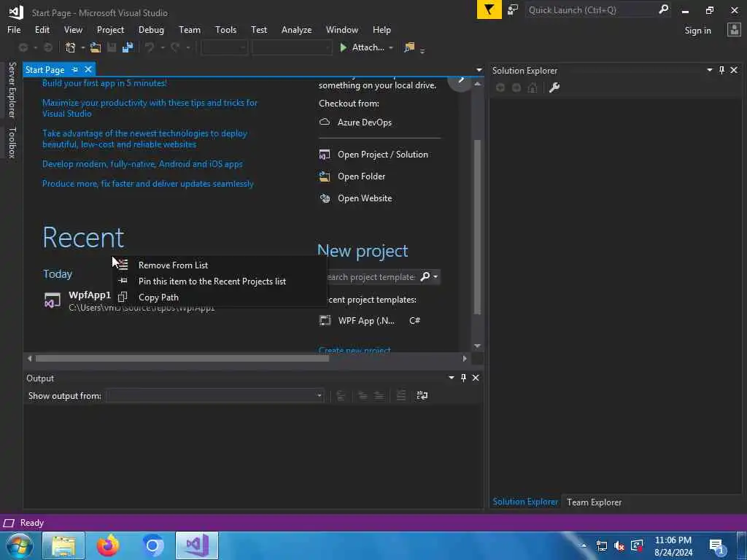Click the project template search magnifier
The width and height of the screenshot is (747, 560).
[x=425, y=276]
